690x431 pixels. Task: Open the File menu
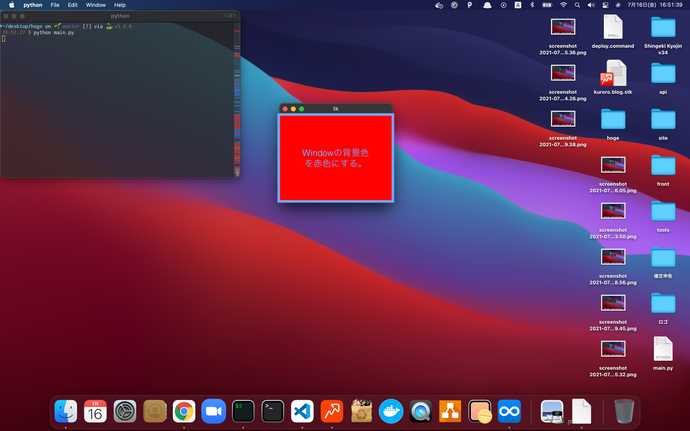[55, 5]
